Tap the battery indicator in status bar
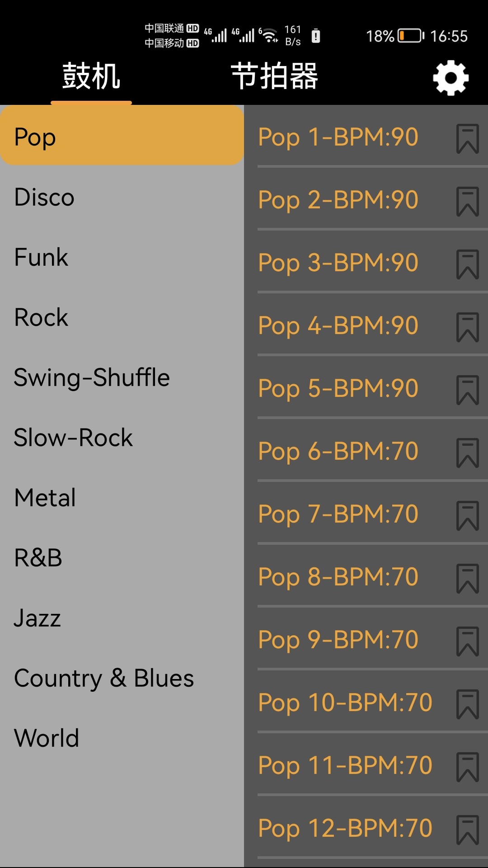The width and height of the screenshot is (488, 868). (x=410, y=36)
